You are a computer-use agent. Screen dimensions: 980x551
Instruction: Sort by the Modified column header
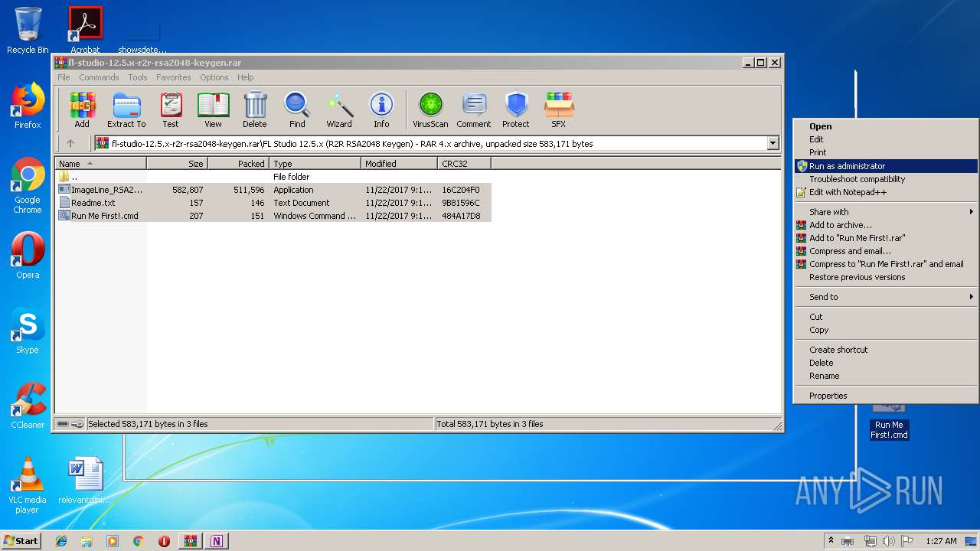[x=400, y=164]
